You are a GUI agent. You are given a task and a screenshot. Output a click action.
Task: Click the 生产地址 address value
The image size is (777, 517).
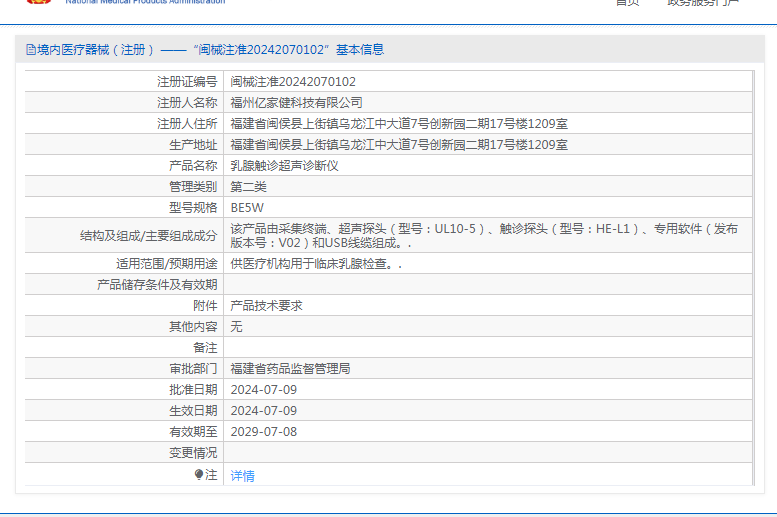pyautogui.click(x=399, y=145)
